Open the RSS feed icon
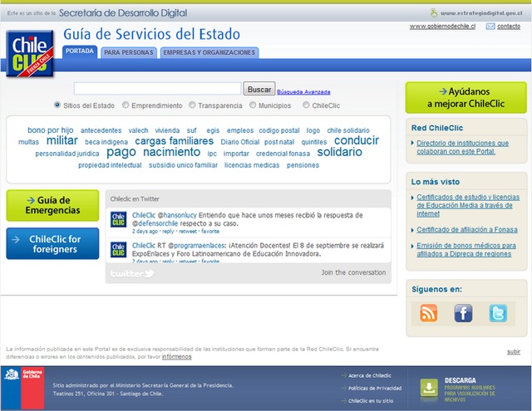This screenshot has height=411, width=532. tap(429, 313)
